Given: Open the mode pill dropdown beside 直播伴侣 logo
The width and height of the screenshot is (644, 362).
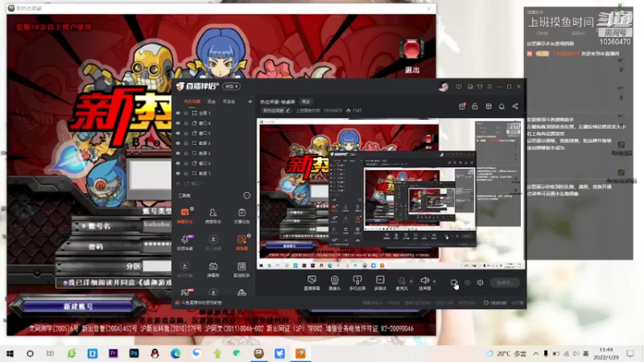Looking at the screenshot, I should tap(231, 87).
